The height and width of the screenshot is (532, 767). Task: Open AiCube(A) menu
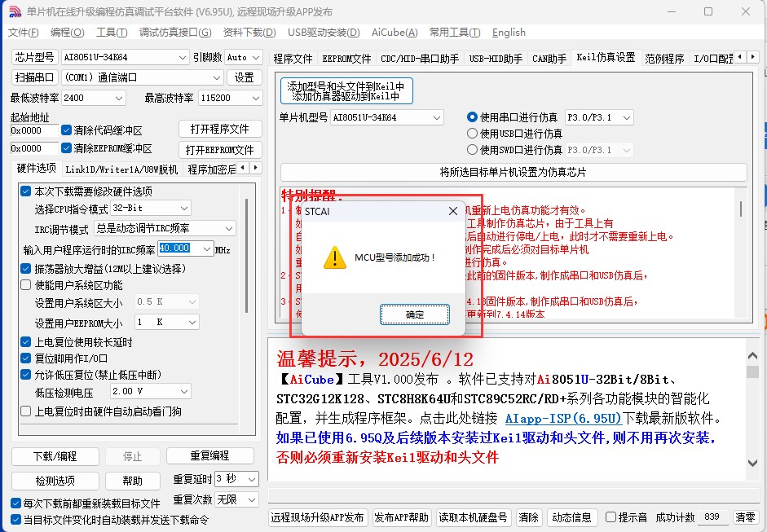(x=395, y=33)
